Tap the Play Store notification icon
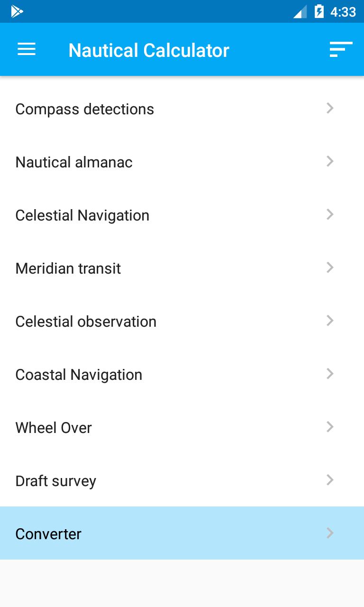The height and width of the screenshot is (607, 364). tap(17, 11)
